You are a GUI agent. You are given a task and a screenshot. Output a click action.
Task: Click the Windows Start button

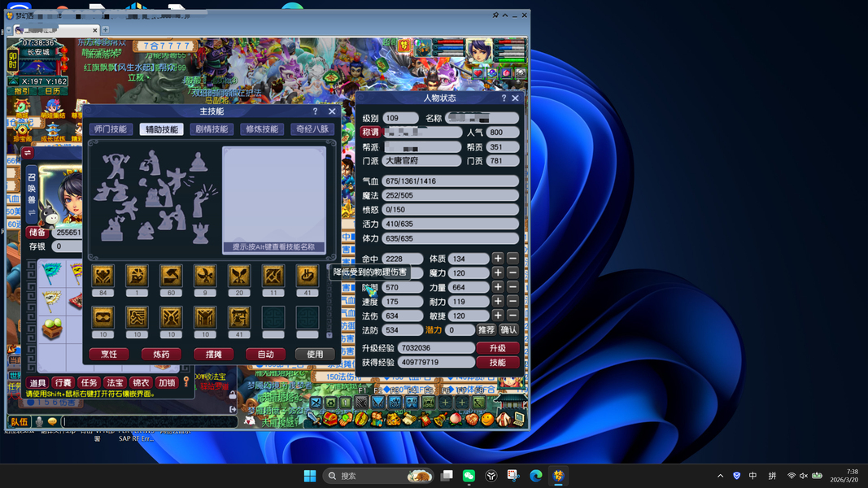tap(310, 476)
